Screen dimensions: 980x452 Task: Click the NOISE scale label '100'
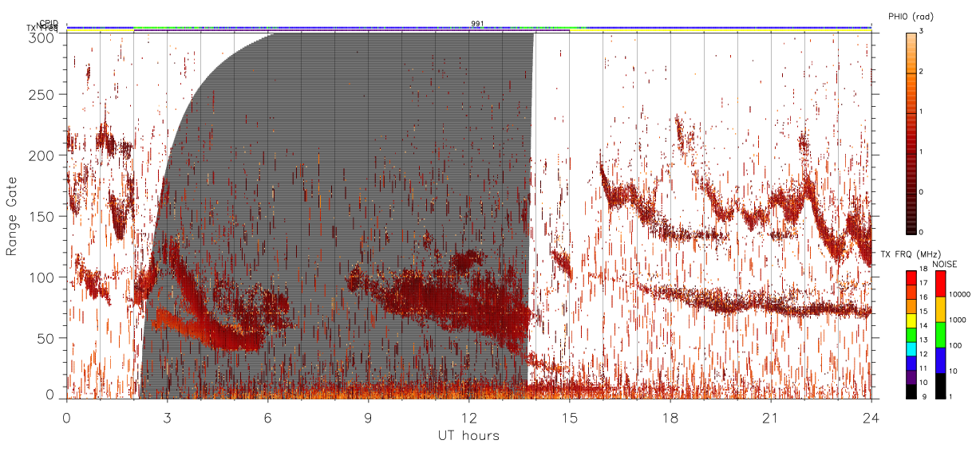coord(957,346)
